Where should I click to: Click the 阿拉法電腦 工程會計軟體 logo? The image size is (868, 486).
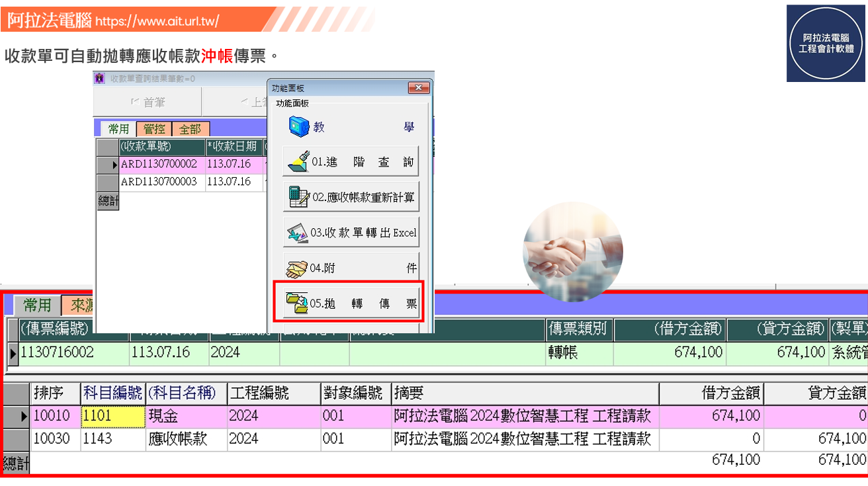pos(826,44)
